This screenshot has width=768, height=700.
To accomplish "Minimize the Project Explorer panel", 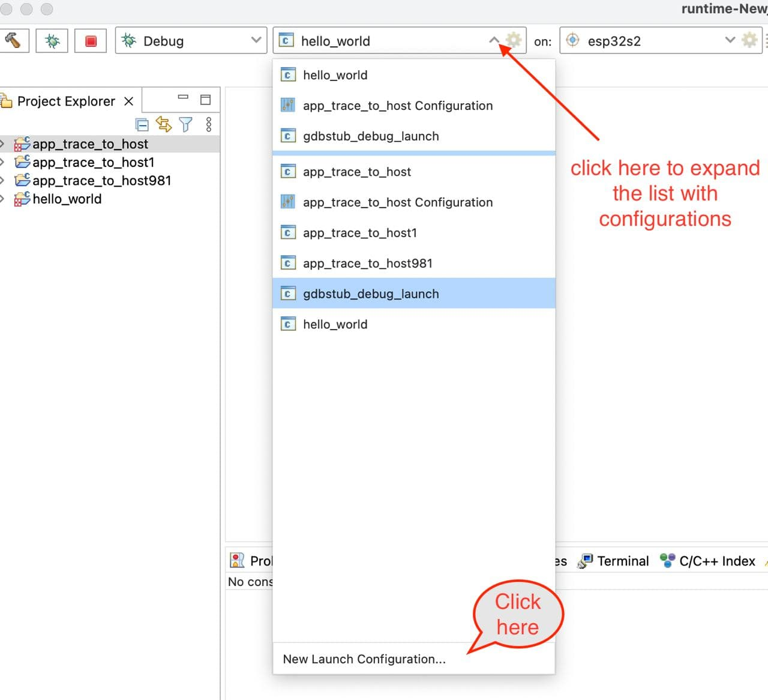I will point(184,98).
